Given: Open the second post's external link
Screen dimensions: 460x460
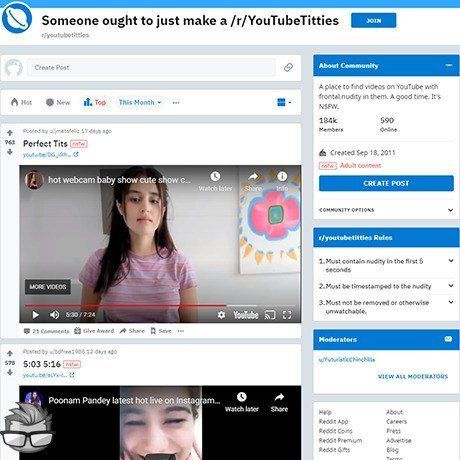Looking at the screenshot, I should [49, 375].
